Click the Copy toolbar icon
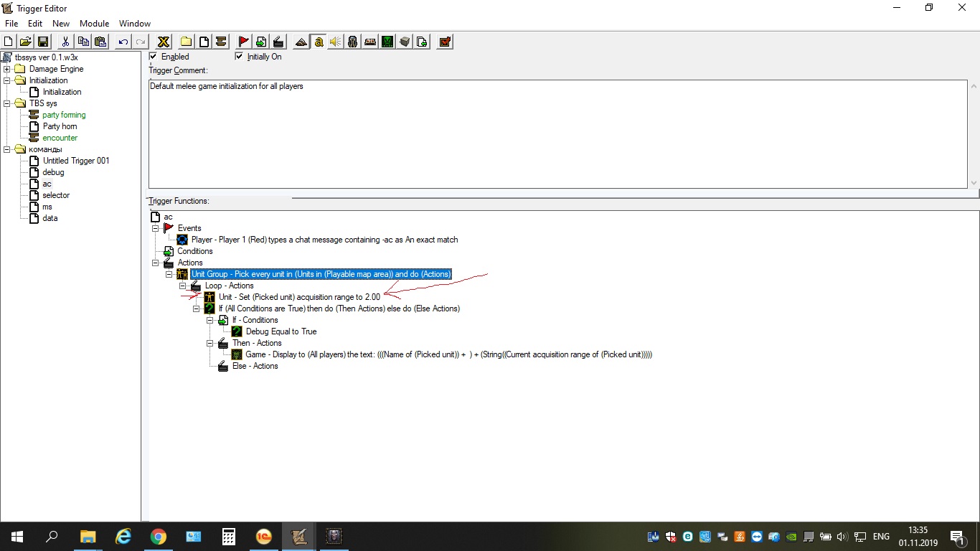980x551 pixels. (83, 42)
